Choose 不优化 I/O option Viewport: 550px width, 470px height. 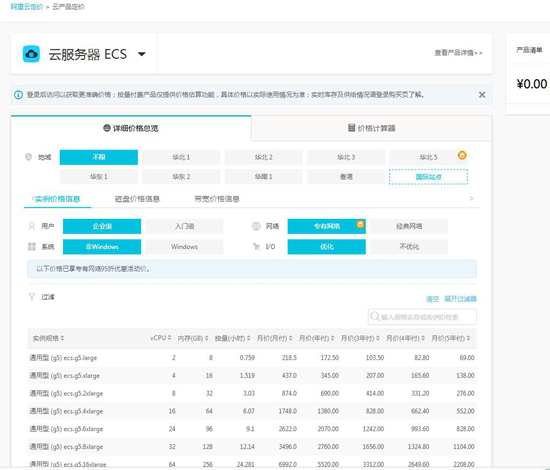point(409,247)
